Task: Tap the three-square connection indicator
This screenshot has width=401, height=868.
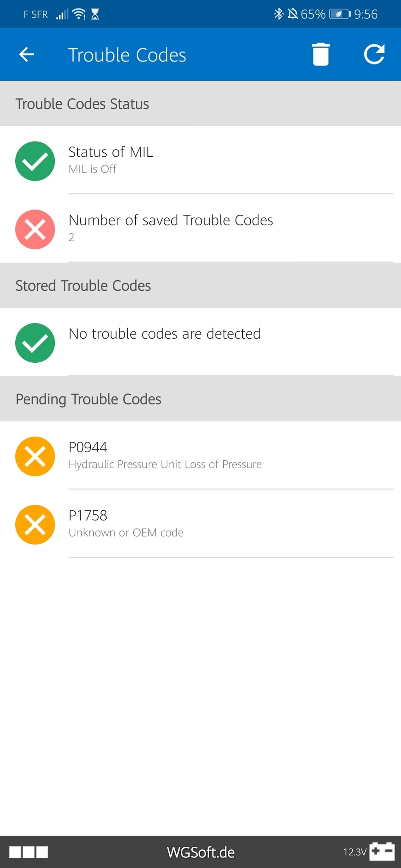Action: coord(29,852)
